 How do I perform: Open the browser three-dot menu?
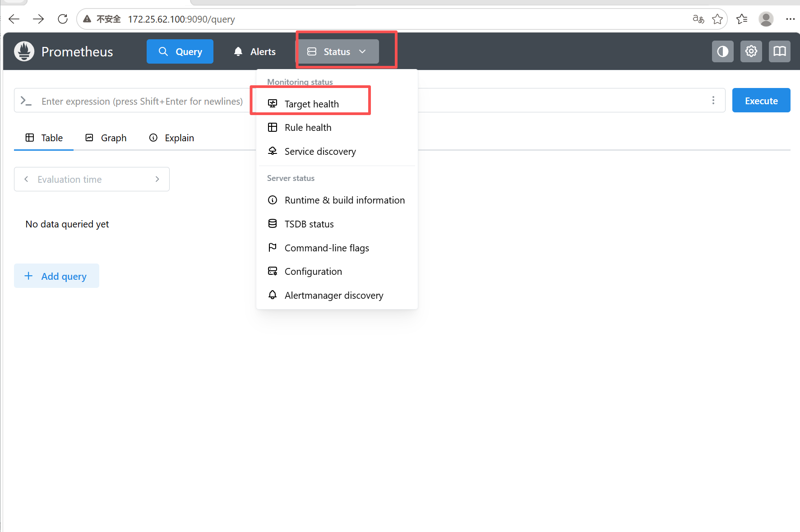click(790, 19)
